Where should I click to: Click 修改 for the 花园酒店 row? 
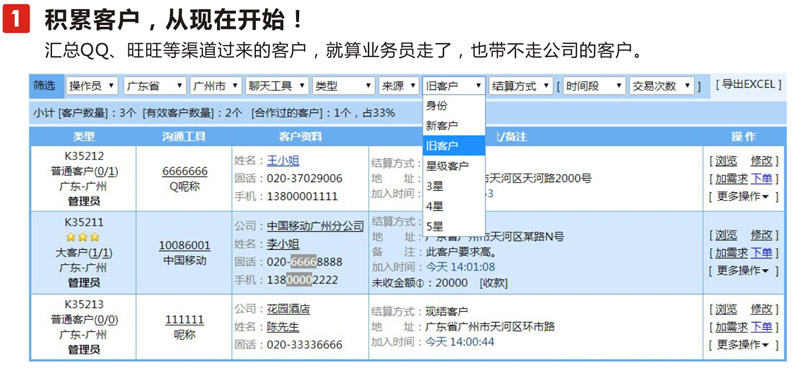click(761, 309)
